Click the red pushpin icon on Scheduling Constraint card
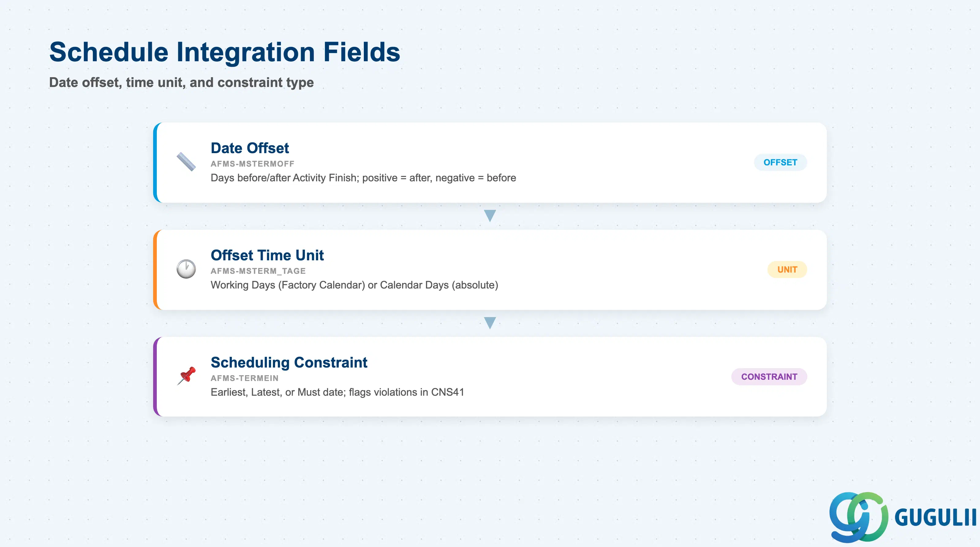The image size is (980, 547). (x=186, y=376)
